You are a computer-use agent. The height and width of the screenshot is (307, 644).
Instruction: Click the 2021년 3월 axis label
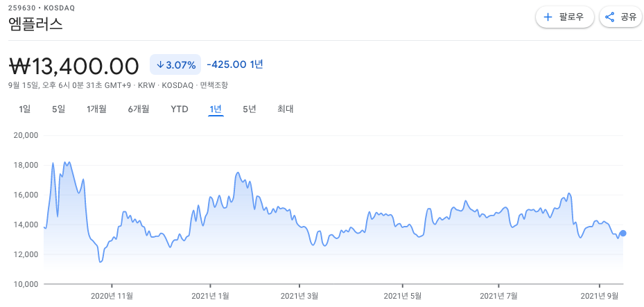click(299, 296)
